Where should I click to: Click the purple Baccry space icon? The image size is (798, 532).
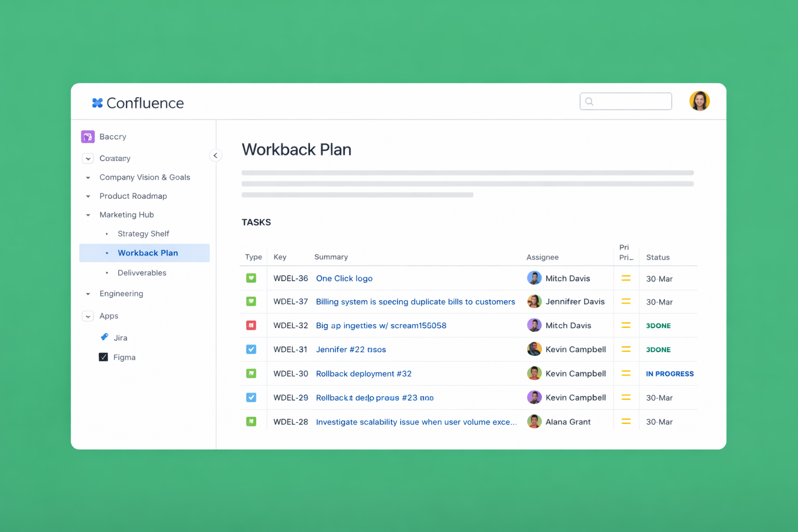(x=87, y=136)
